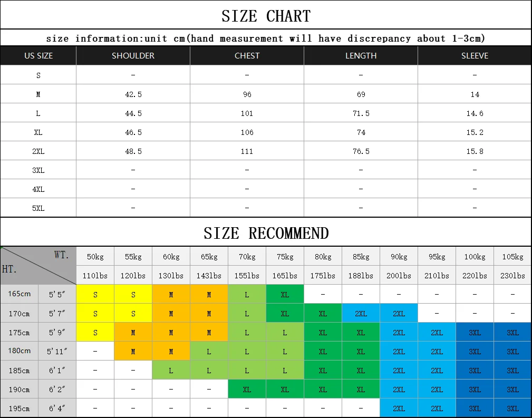Click the chest value 106 for XL
Viewport: 532px width, 418px height.
pyautogui.click(x=247, y=132)
